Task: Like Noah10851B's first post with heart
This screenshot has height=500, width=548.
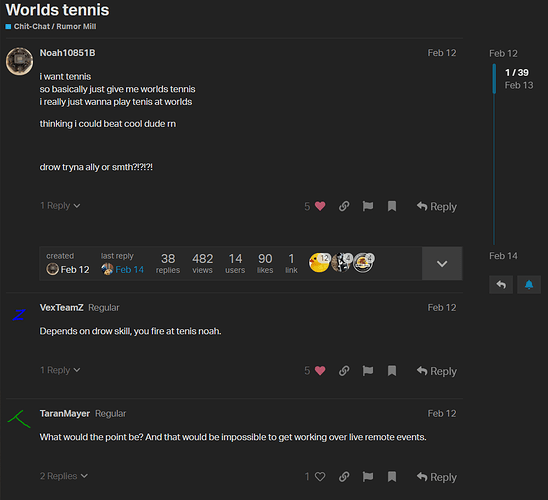Action: pyautogui.click(x=320, y=206)
